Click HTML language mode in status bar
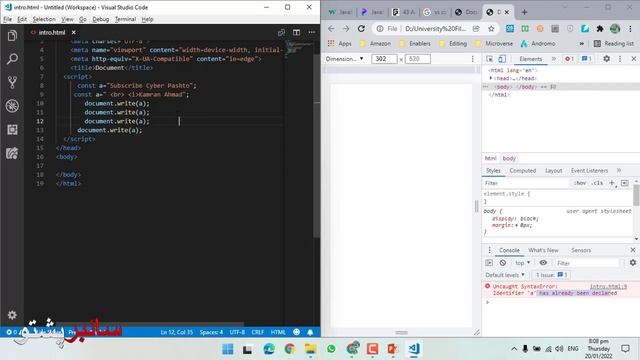Image resolution: width=640 pixels, height=360 pixels. click(x=278, y=332)
